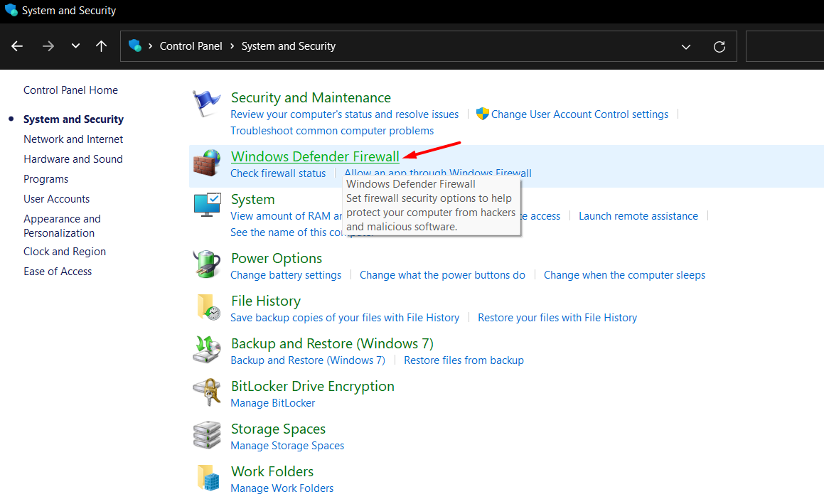Viewport: 824px width, 504px height.
Task: Click the Power Options battery icon
Action: pyautogui.click(x=206, y=264)
